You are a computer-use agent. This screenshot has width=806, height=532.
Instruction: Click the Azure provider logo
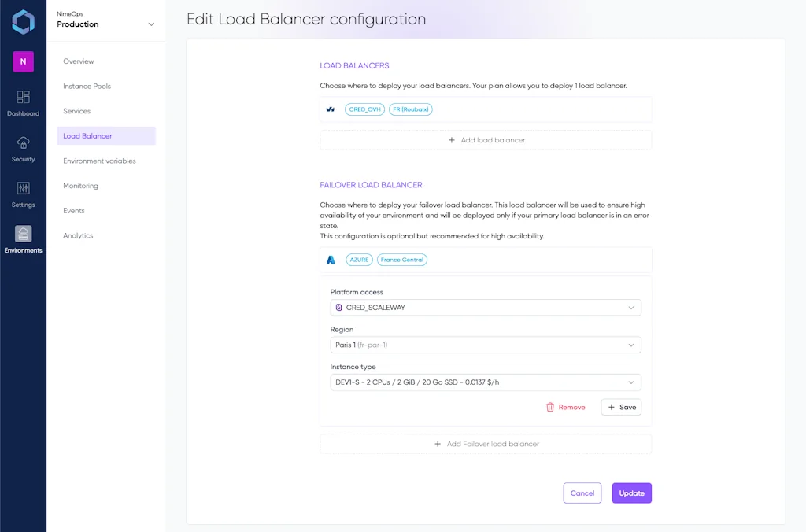click(331, 259)
